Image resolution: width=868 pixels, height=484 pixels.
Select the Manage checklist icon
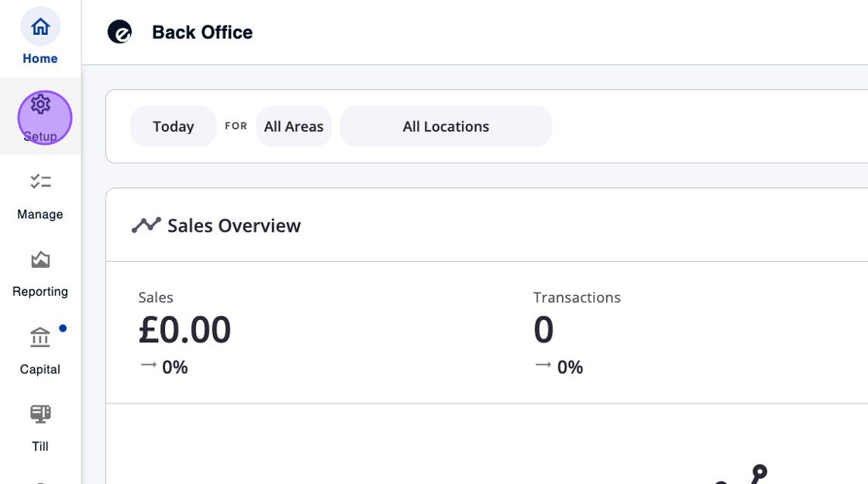[40, 181]
